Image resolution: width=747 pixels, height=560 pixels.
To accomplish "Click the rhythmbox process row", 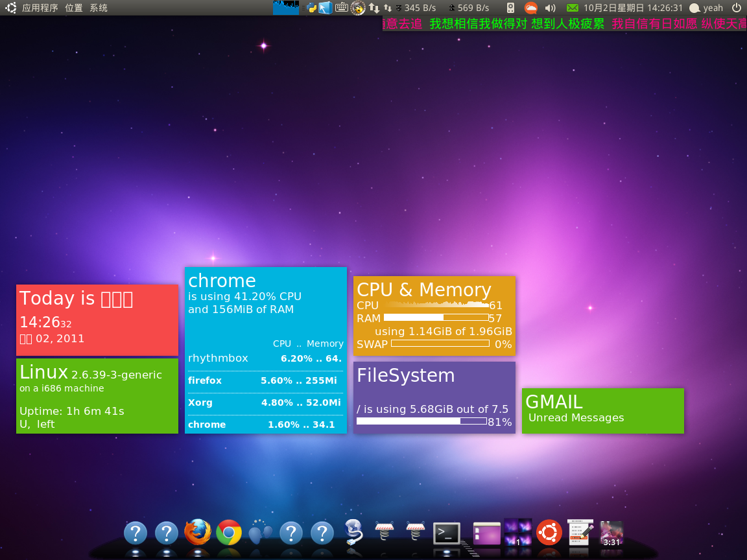I will tap(265, 358).
